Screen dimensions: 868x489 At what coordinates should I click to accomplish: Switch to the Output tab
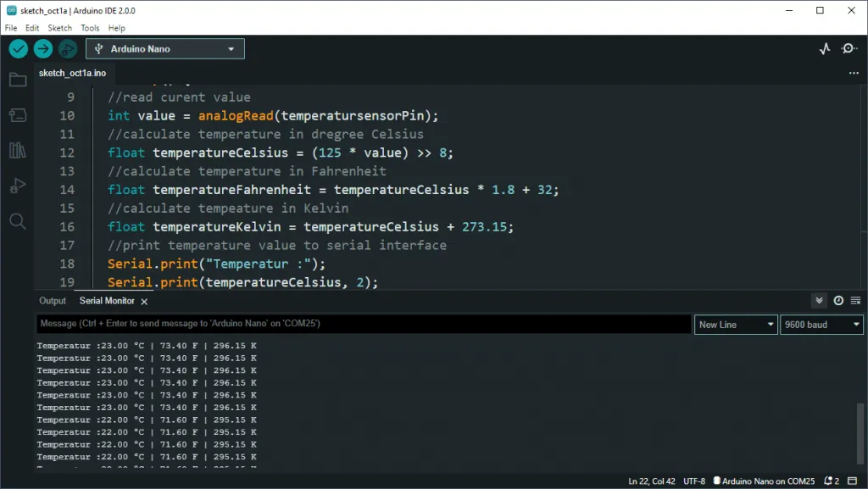[53, 301]
